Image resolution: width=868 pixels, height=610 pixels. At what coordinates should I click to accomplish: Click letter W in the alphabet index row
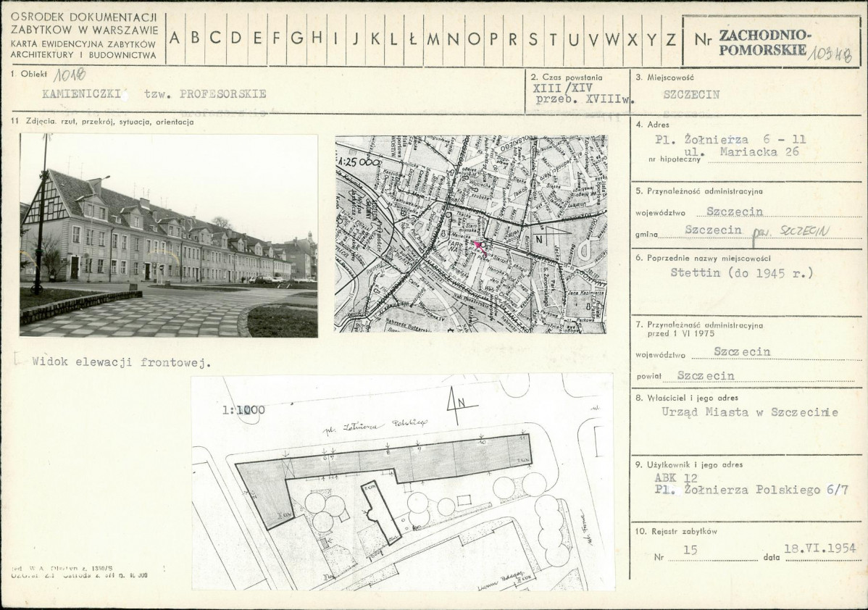coord(612,38)
